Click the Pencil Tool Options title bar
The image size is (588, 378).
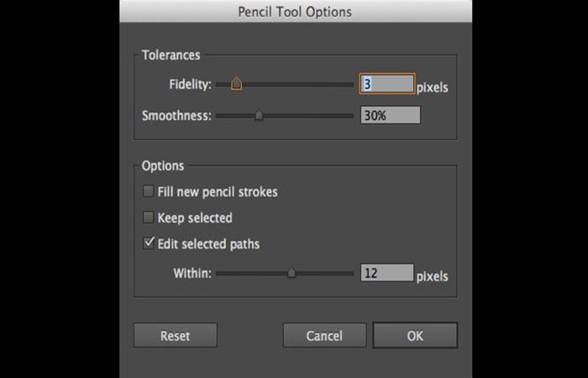coord(295,12)
